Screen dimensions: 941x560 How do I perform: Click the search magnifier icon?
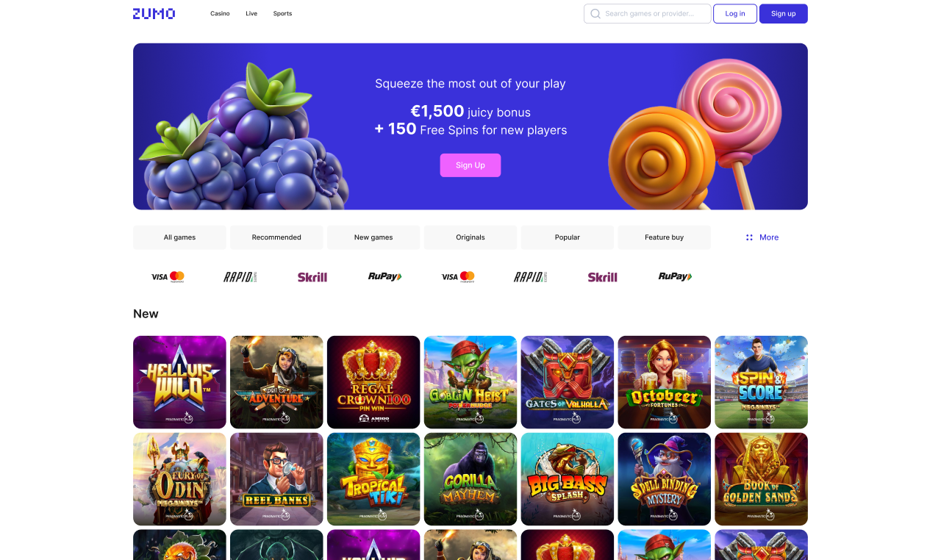(595, 14)
